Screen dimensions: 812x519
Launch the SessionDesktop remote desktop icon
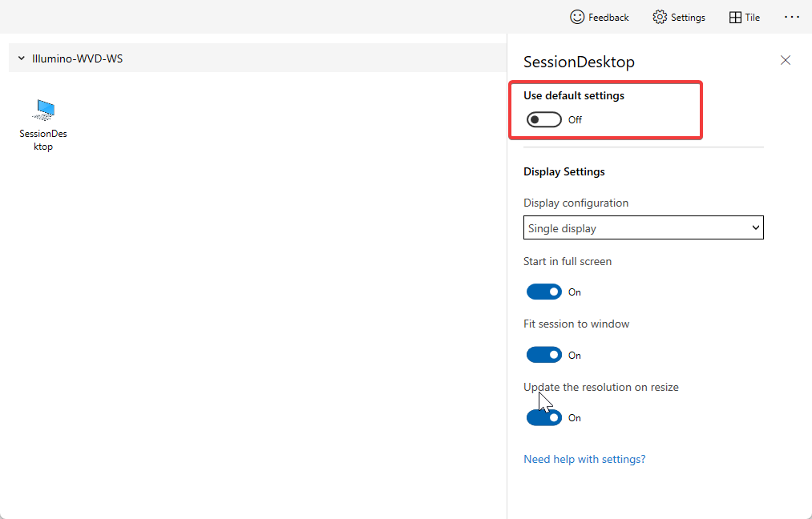[43, 125]
